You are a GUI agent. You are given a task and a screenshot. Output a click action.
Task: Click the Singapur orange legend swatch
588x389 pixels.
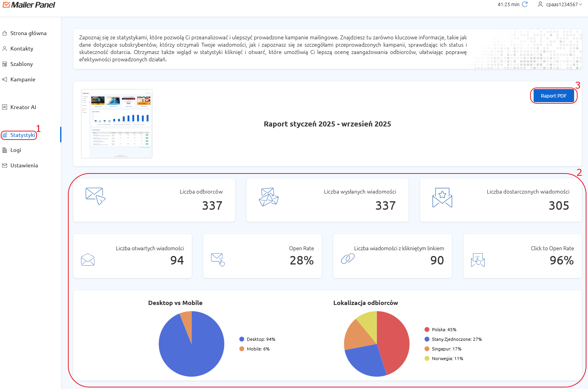[x=427, y=349]
